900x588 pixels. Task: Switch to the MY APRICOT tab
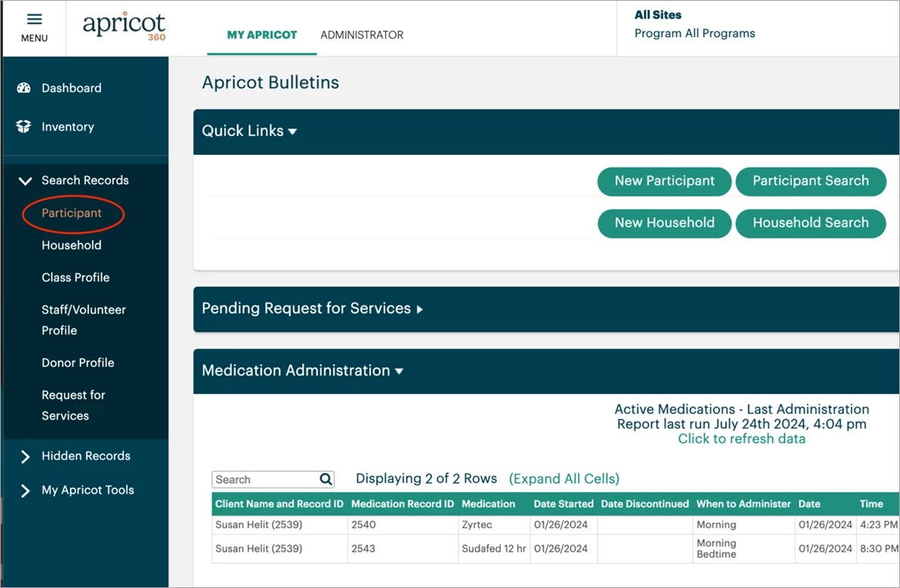262,35
